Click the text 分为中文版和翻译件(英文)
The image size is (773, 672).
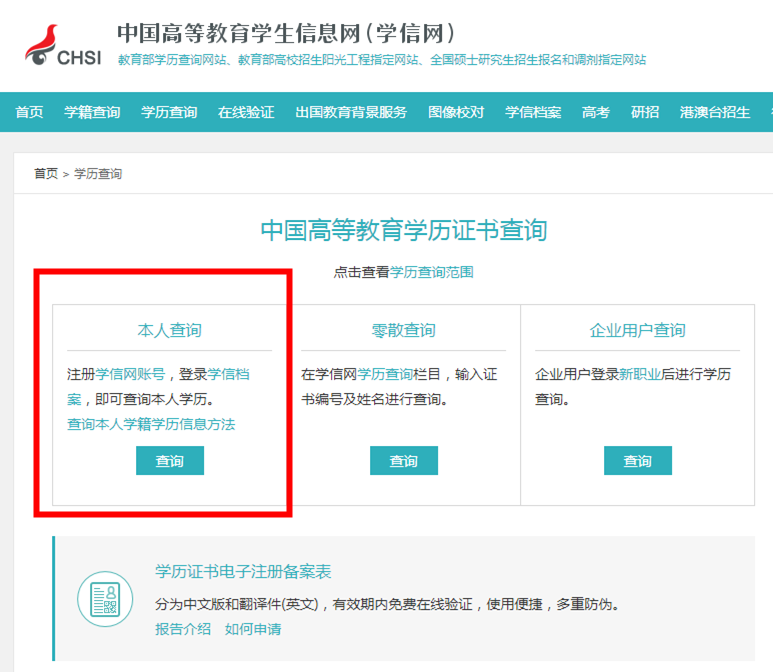[x=238, y=604]
